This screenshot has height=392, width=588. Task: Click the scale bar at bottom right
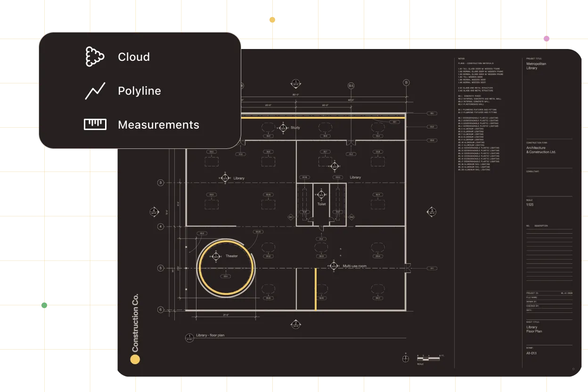pyautogui.click(x=428, y=358)
